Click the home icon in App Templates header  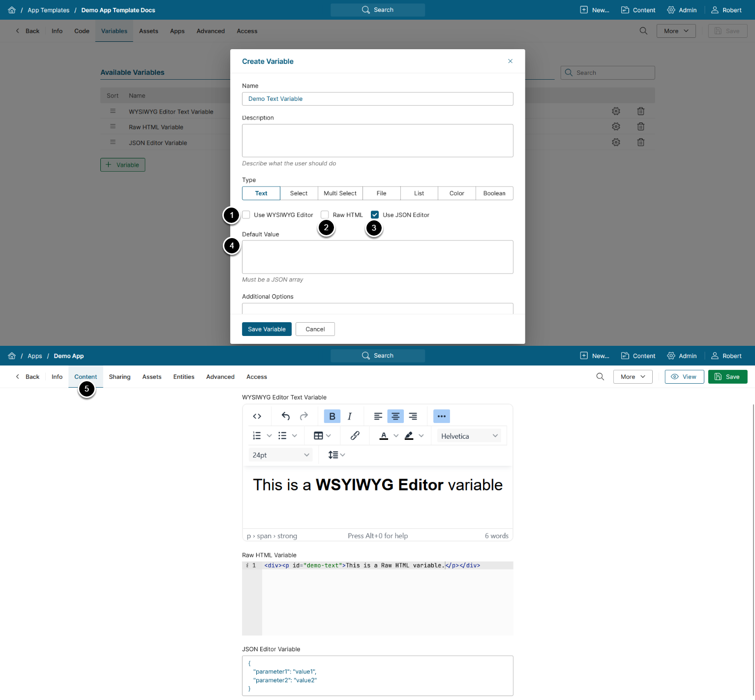tap(12, 10)
